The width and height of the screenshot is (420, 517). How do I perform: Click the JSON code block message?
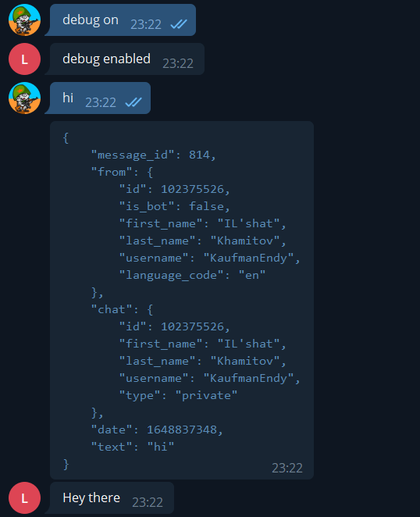coord(182,300)
